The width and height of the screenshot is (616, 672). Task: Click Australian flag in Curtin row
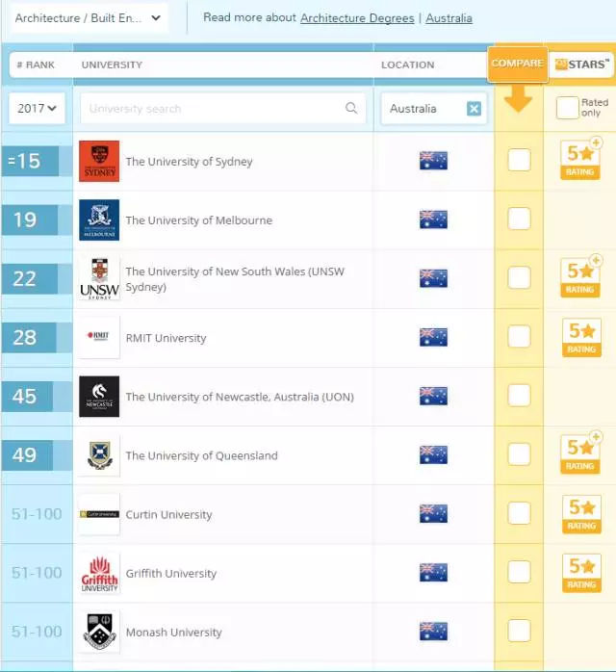pos(433,513)
